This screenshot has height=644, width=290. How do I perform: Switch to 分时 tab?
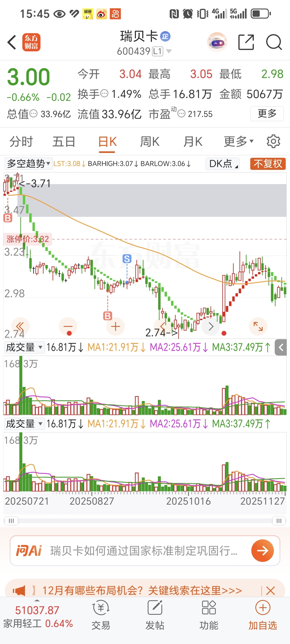click(21, 141)
